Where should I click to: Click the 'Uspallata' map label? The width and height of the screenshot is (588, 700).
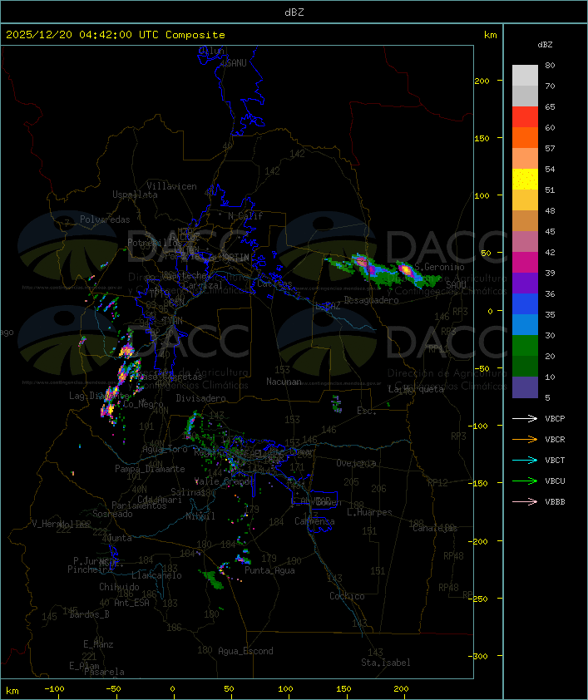[135, 195]
